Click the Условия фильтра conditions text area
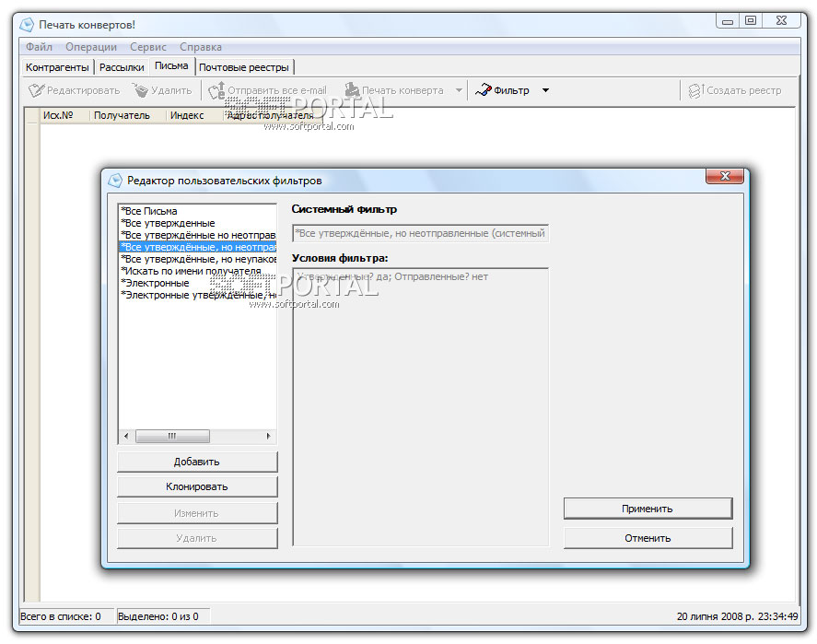 click(x=421, y=407)
